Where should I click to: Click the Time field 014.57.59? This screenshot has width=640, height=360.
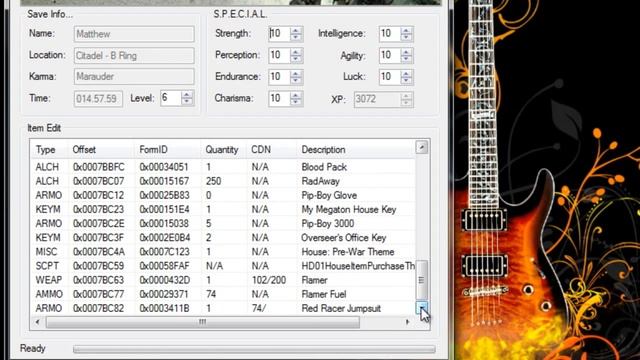(98, 99)
